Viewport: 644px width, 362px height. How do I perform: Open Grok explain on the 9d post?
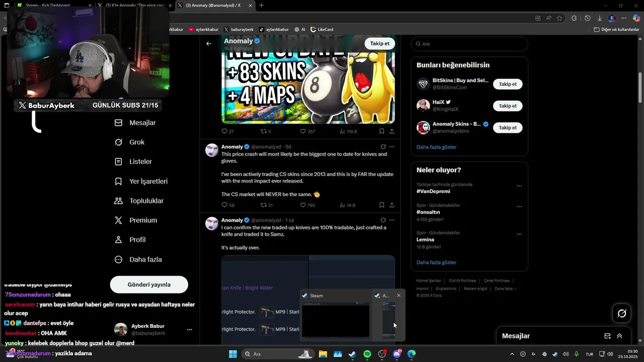click(383, 147)
